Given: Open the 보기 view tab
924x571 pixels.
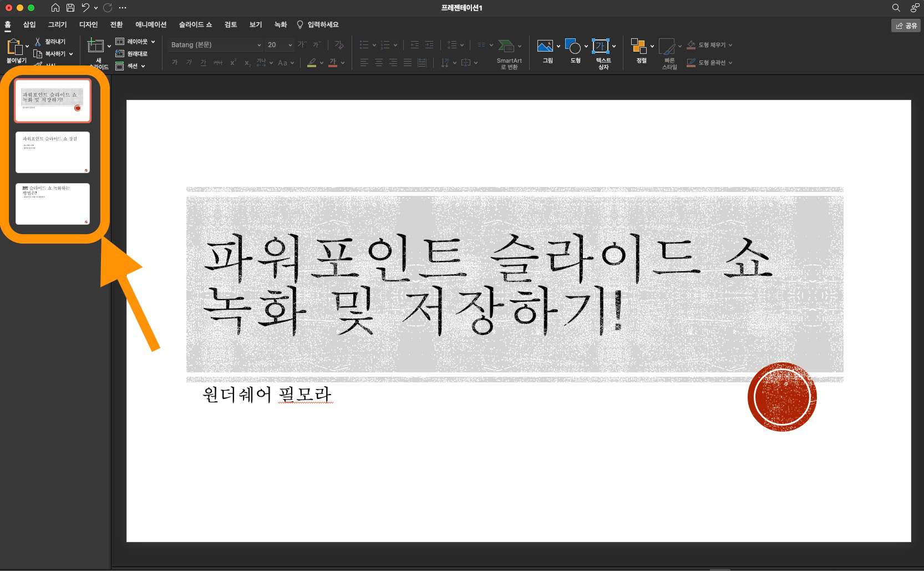Looking at the screenshot, I should tap(256, 24).
